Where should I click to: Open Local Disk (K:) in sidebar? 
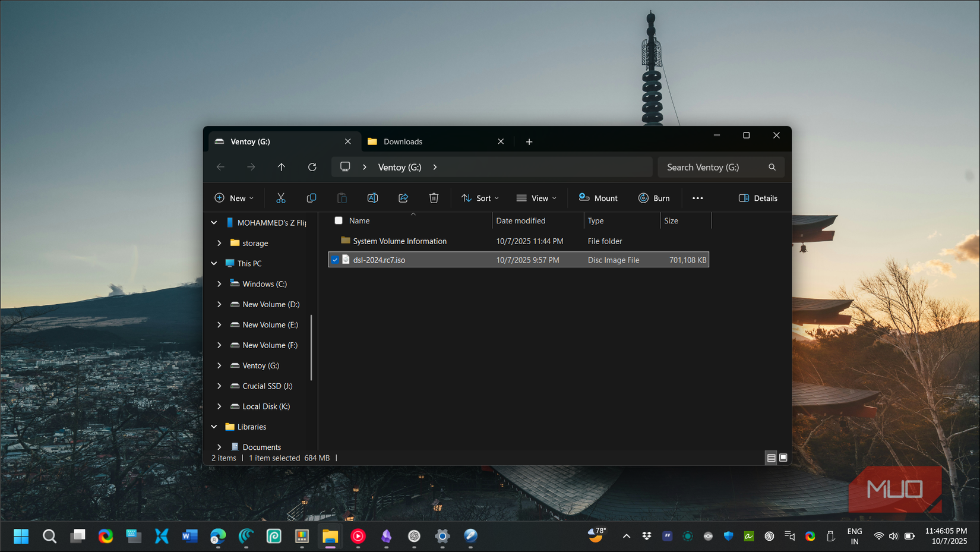[266, 406]
